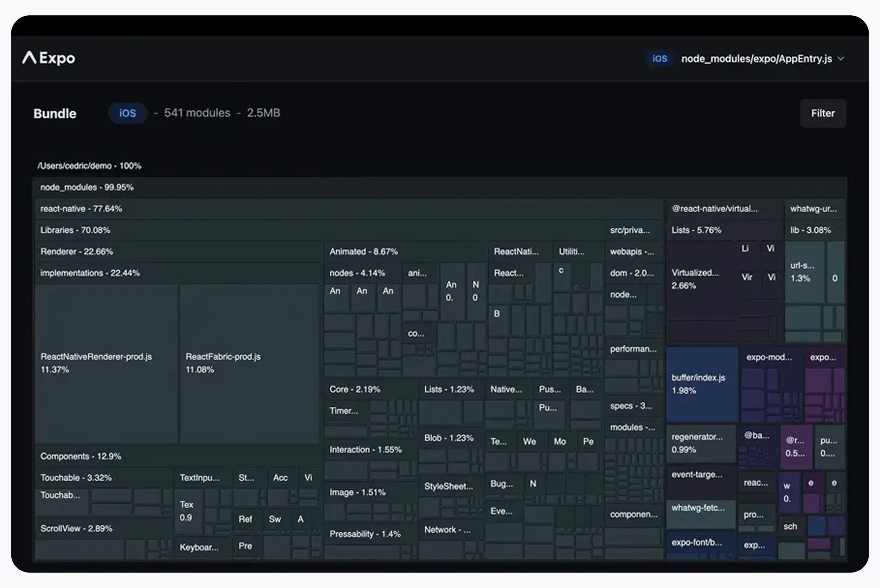Select the lib - 3.08% block
Viewport: 880px width, 588px height.
click(815, 230)
